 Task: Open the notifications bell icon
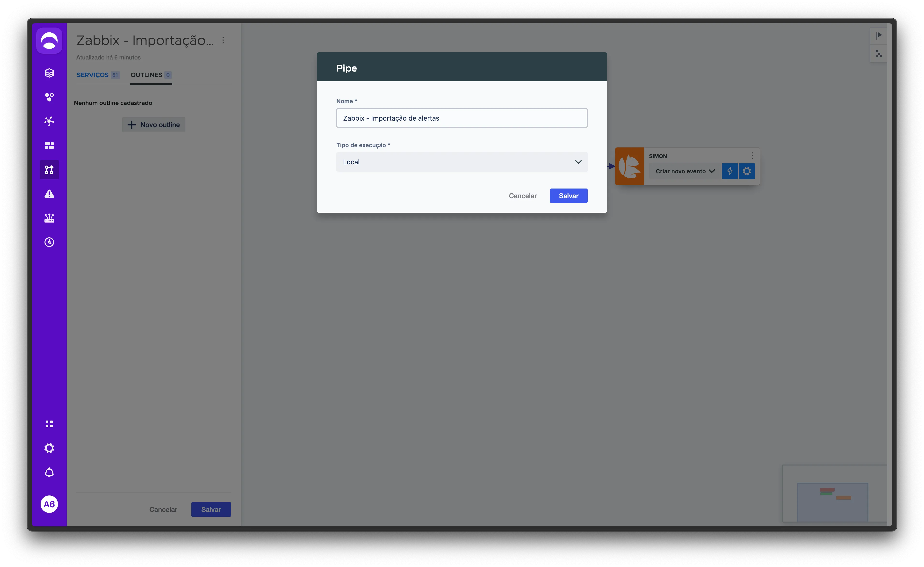49,472
